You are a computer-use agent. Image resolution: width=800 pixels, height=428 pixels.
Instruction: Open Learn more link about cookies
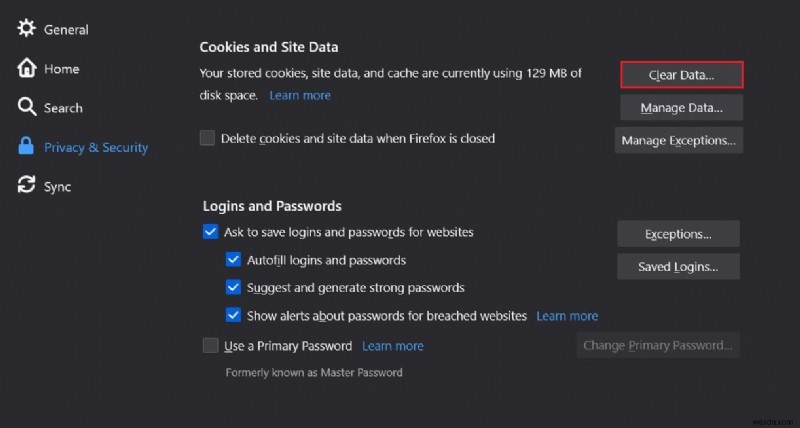(300, 96)
